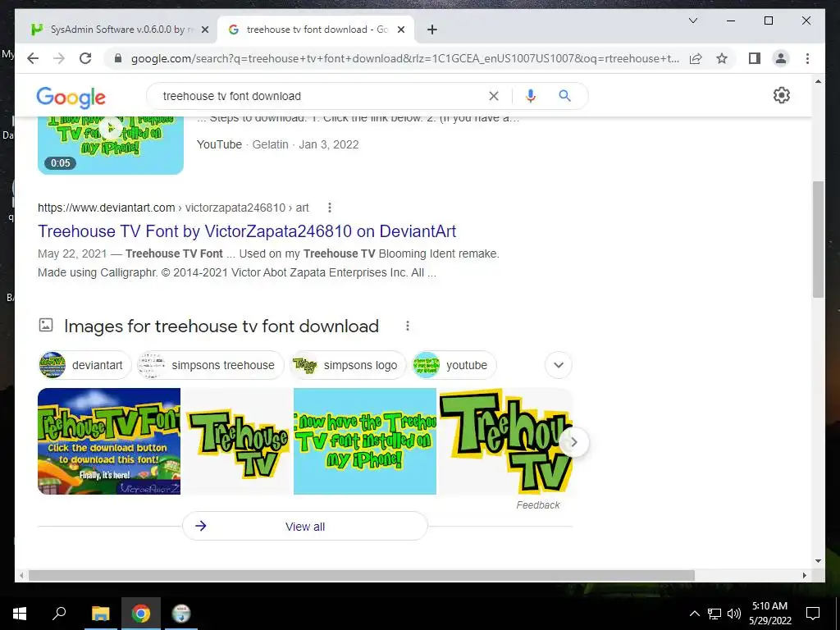
Task: Clear the search box with the X
Action: point(493,96)
